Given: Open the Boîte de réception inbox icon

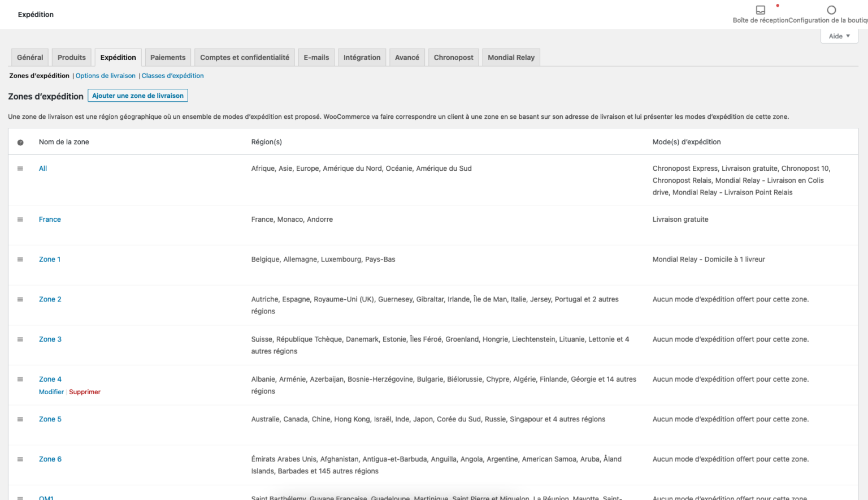Looking at the screenshot, I should [x=760, y=10].
